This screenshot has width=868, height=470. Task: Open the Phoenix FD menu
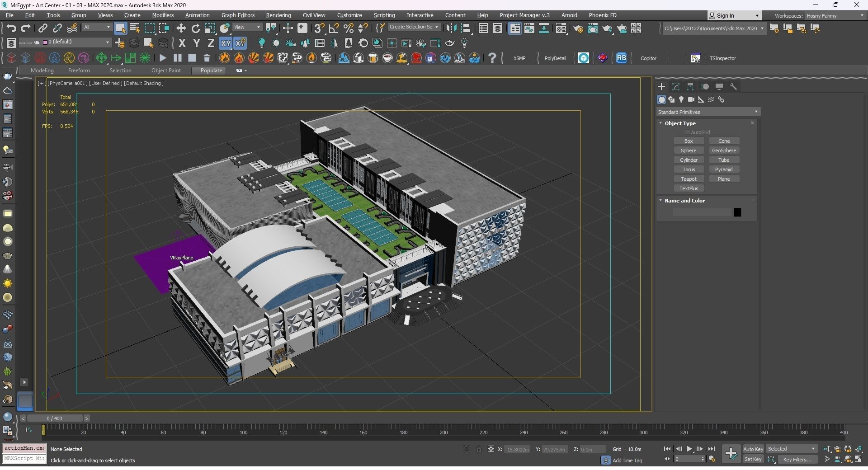pos(603,15)
